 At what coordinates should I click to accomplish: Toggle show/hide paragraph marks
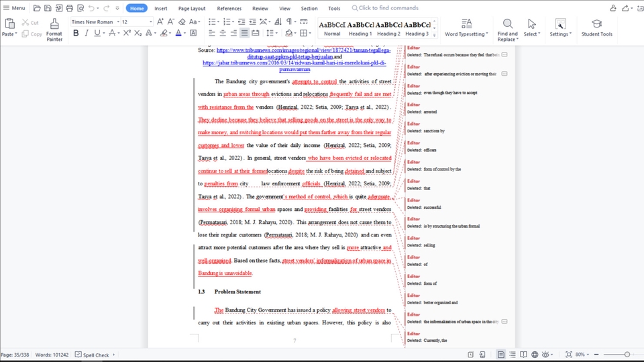pyautogui.click(x=289, y=21)
